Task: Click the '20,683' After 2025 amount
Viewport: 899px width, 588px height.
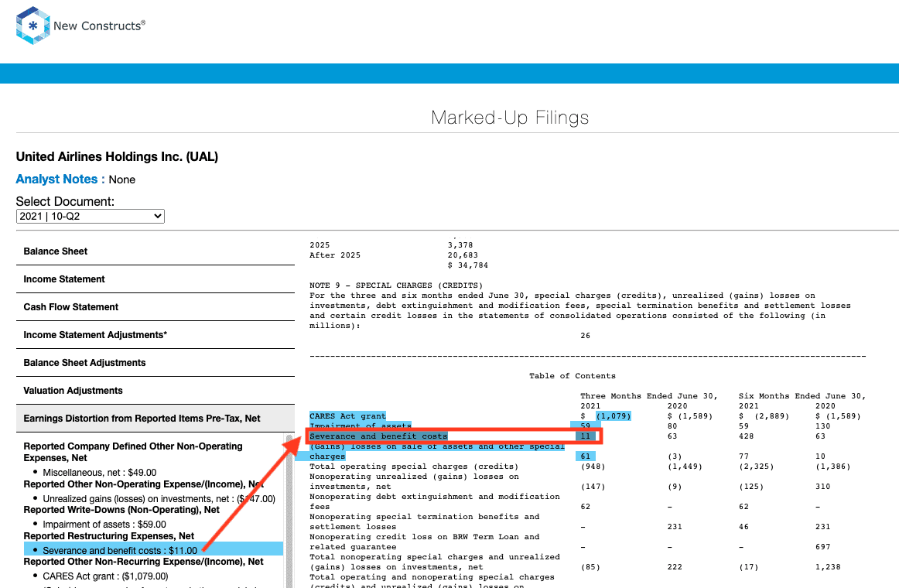Action: point(463,255)
